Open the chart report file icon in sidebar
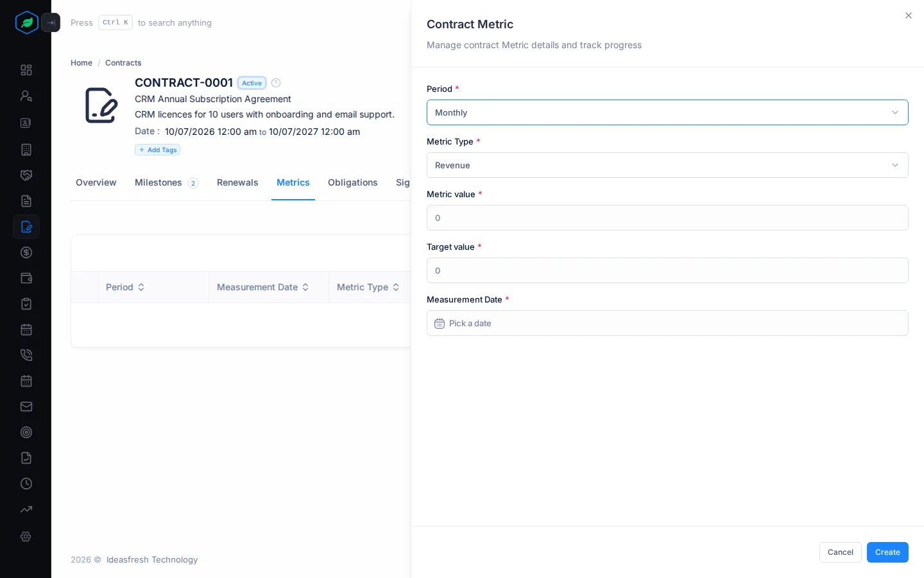Screen dimensions: 924x578 pyautogui.click(x=26, y=458)
